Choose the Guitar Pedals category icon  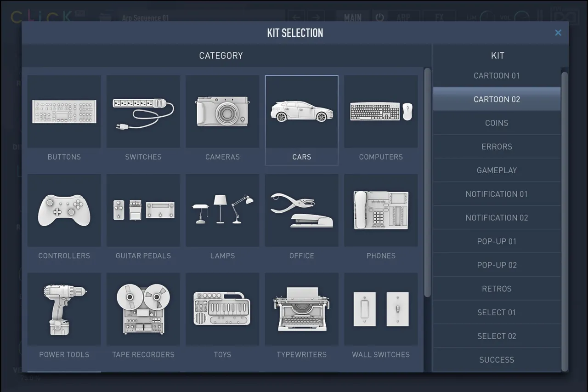[x=143, y=210]
